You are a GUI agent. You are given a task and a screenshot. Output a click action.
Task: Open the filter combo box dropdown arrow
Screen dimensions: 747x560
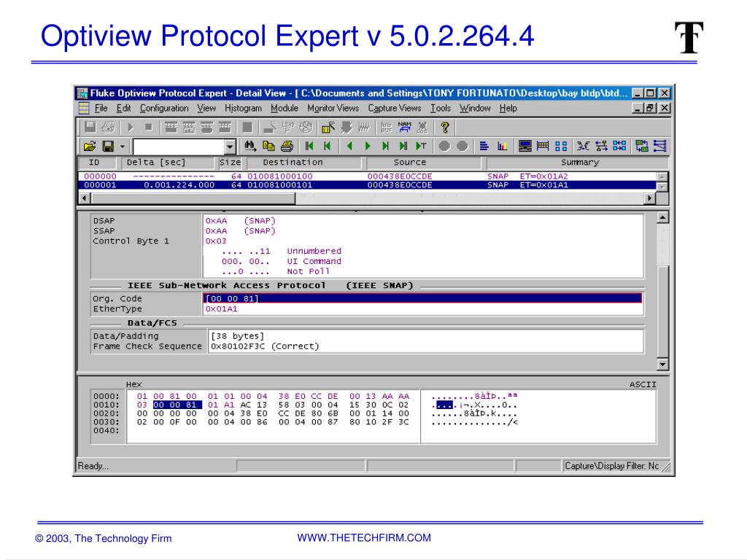230,147
